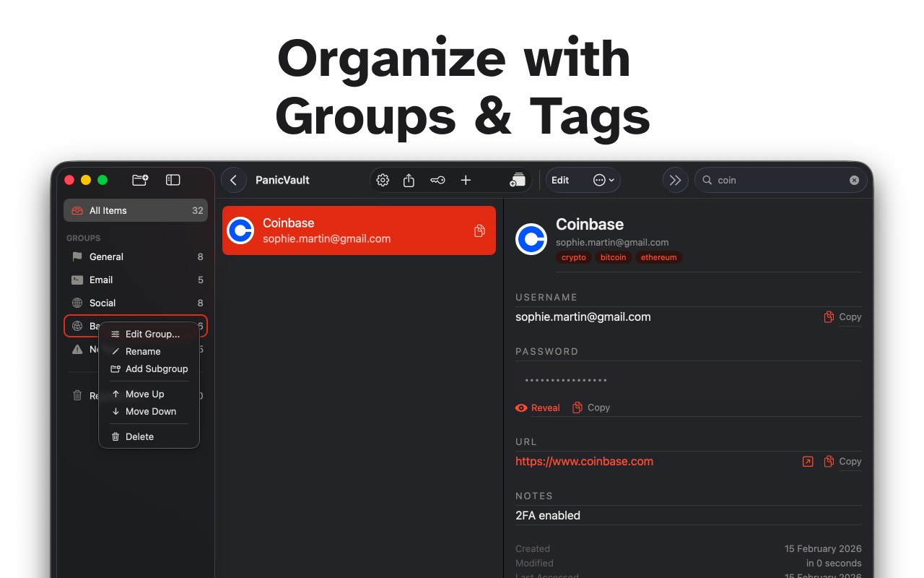
Task: Add new item with plus icon
Action: [466, 180]
